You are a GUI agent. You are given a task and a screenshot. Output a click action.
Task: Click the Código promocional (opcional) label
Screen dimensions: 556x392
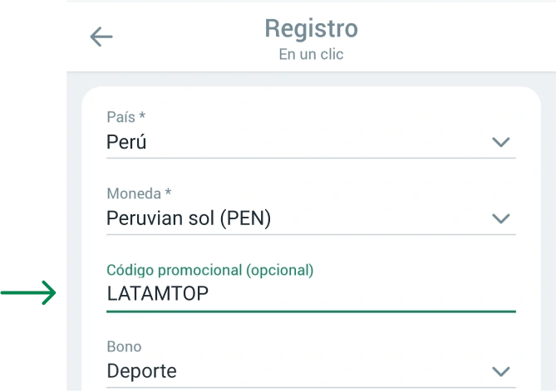point(210,270)
